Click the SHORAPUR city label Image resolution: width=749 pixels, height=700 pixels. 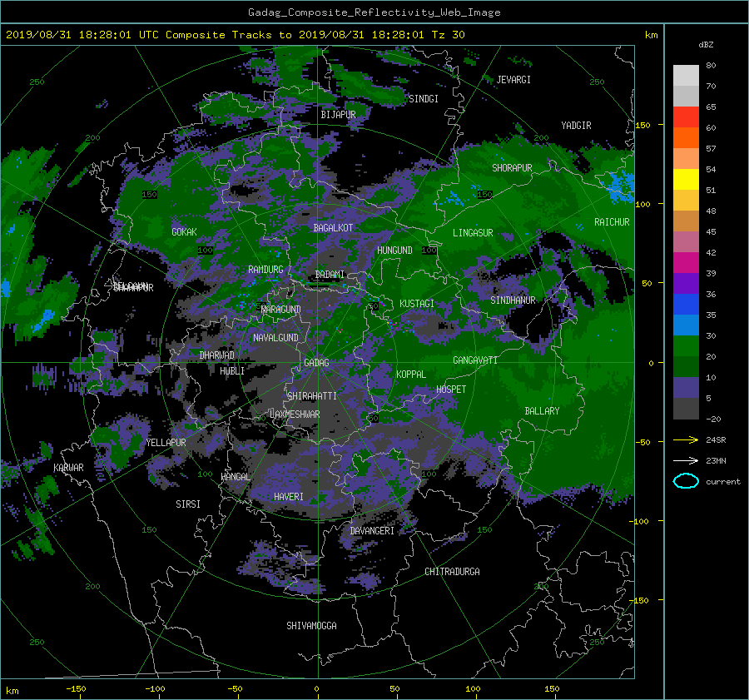tap(512, 168)
